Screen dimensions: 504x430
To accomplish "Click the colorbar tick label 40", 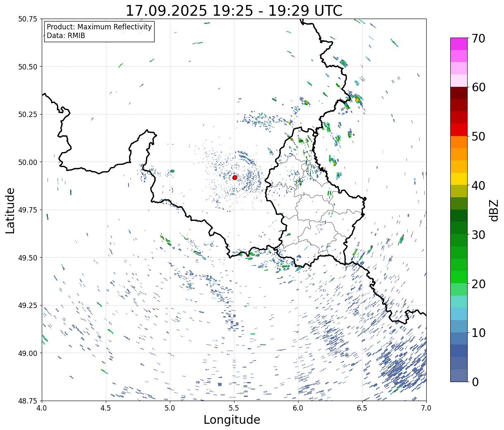I will [x=478, y=185].
